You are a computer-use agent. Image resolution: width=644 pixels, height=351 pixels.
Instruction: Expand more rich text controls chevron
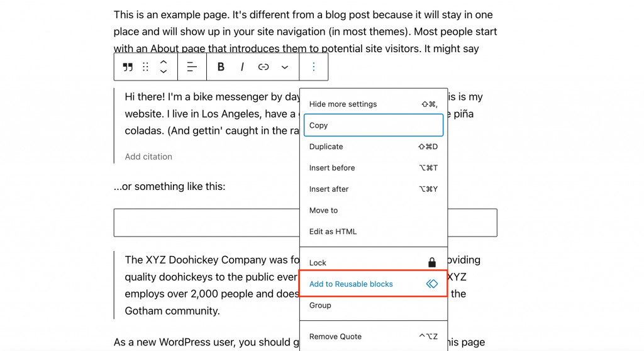tap(285, 67)
